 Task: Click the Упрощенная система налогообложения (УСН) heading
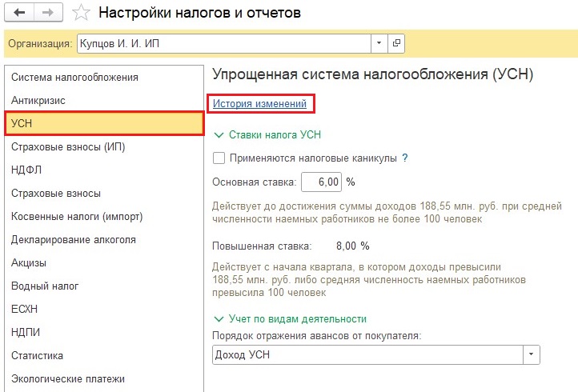point(373,74)
